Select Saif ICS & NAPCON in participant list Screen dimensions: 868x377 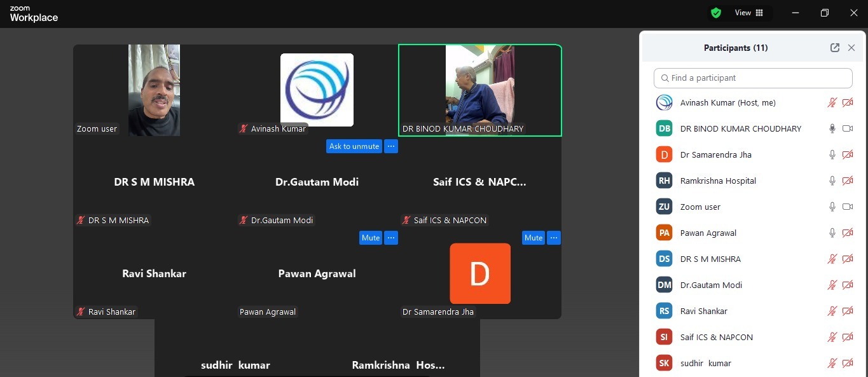tap(716, 337)
